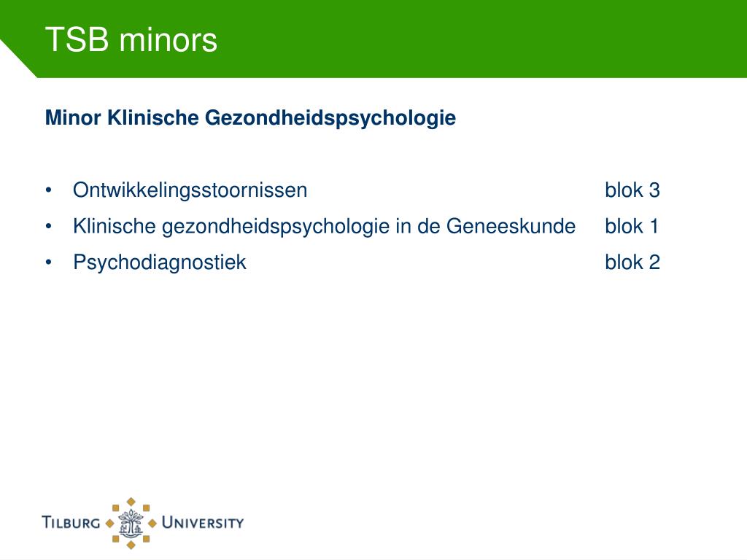747x560 pixels.
Task: Click the gold diamond right of the emblem
Action: [152, 524]
